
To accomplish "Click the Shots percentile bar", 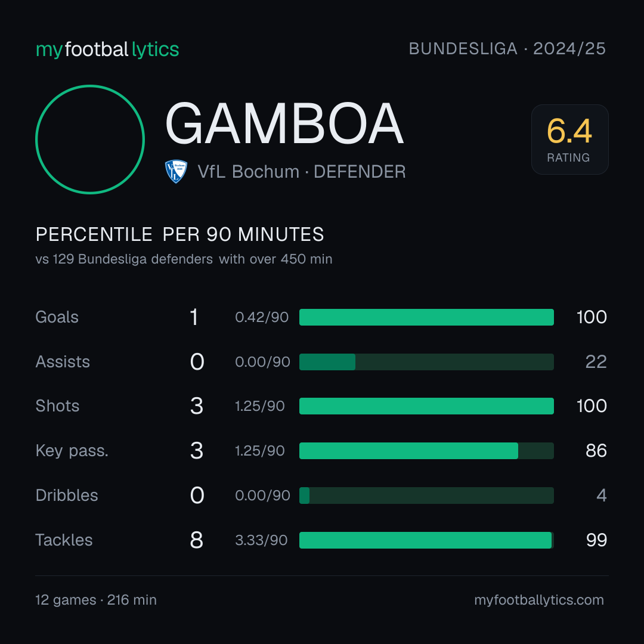I will click(426, 406).
